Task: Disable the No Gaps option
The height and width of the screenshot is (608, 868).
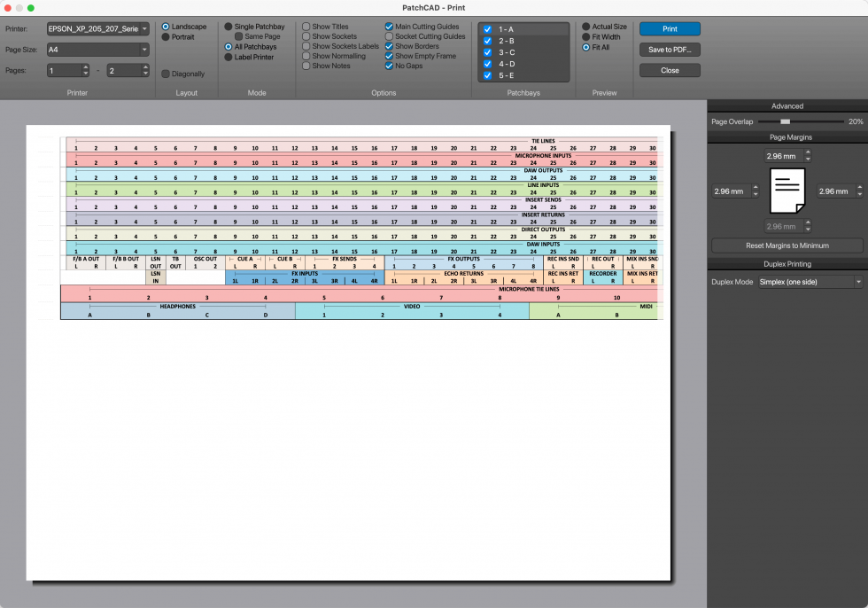Action: click(x=389, y=65)
